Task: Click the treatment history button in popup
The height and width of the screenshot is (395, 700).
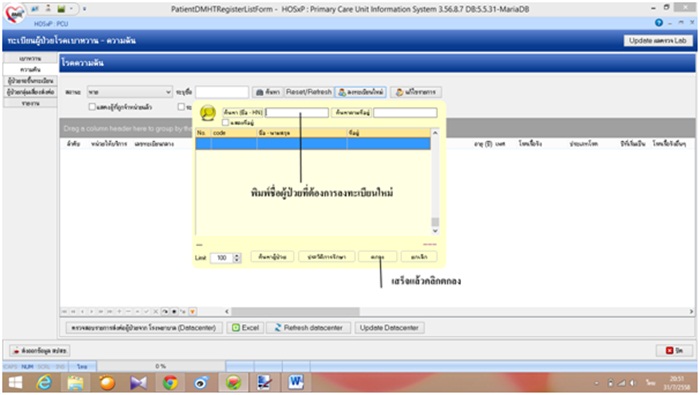Action: point(327,257)
